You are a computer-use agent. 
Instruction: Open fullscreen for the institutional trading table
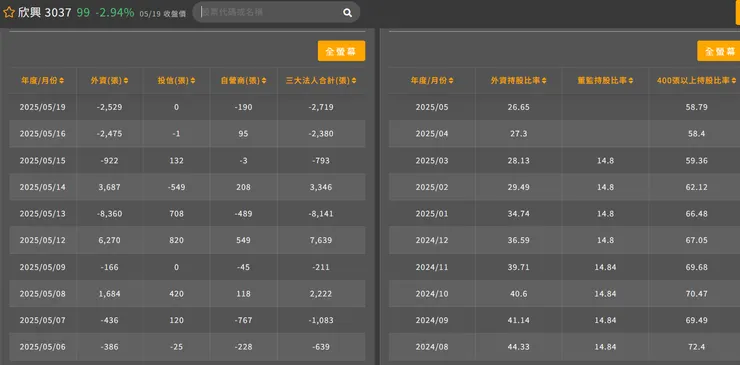[x=341, y=51]
